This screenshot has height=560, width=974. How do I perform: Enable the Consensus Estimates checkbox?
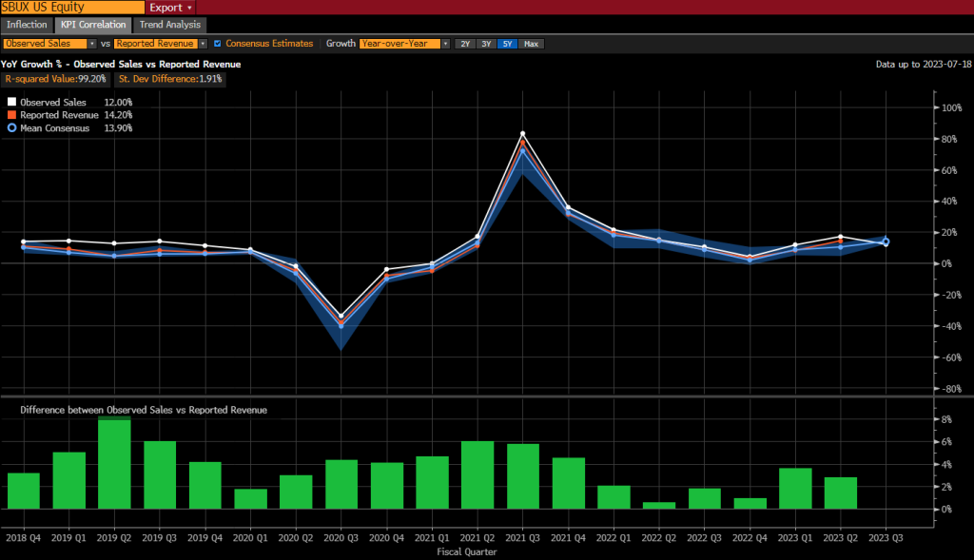click(x=218, y=43)
